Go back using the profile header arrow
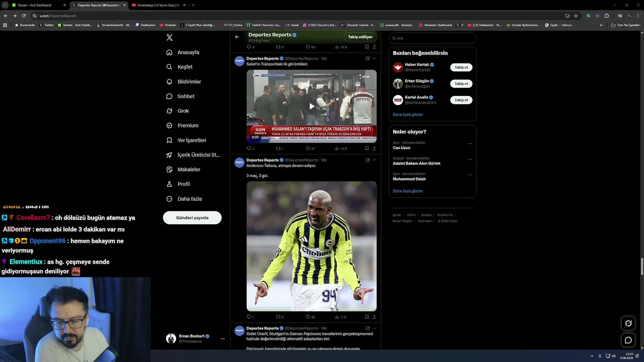Screen dimensions: 644x362 coord(237,37)
